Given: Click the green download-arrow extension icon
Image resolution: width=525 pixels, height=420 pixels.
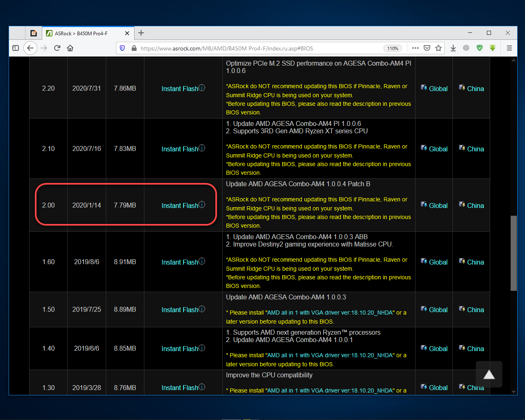Looking at the screenshot, I should click(x=493, y=48).
